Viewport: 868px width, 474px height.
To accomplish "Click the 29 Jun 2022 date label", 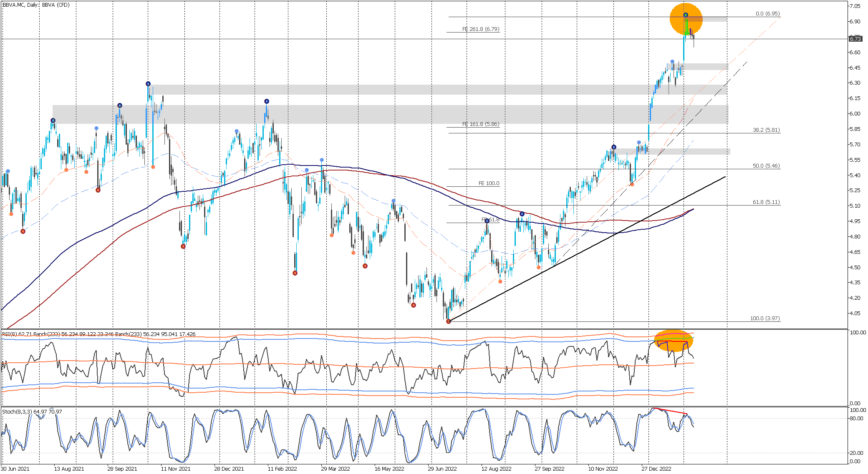I will [x=442, y=469].
